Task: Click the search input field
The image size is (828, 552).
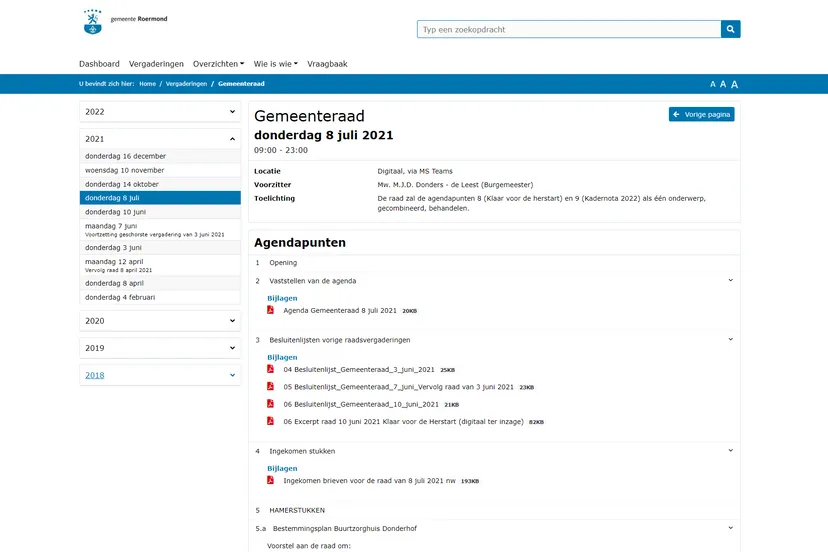Action: click(568, 30)
